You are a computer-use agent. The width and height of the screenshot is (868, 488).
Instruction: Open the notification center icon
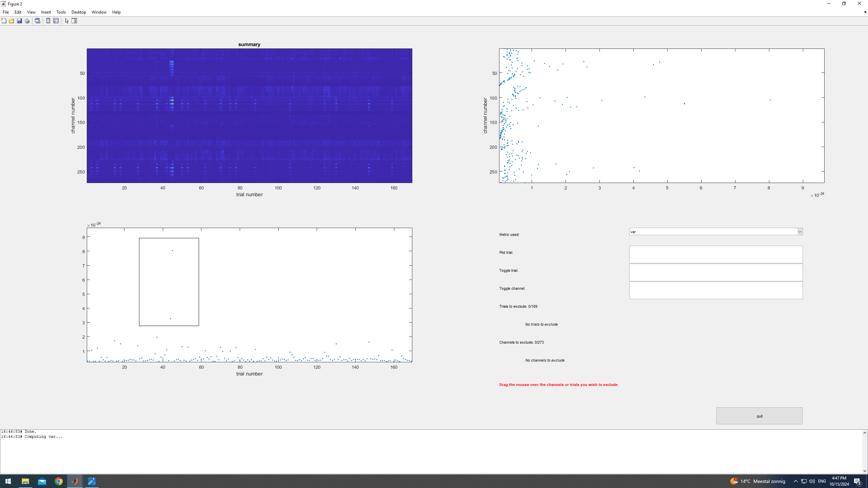tap(857, 481)
